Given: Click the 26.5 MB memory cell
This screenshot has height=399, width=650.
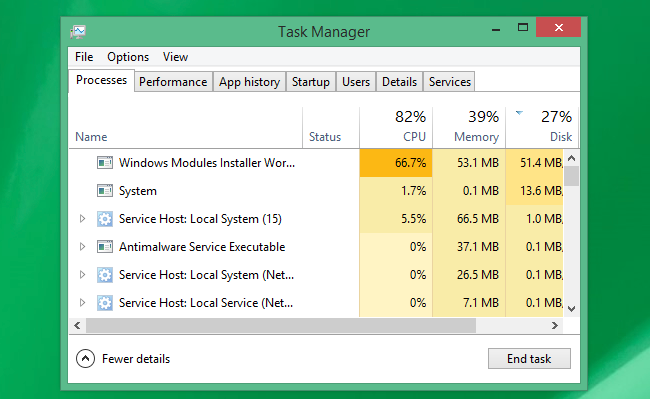Looking at the screenshot, I should (469, 275).
